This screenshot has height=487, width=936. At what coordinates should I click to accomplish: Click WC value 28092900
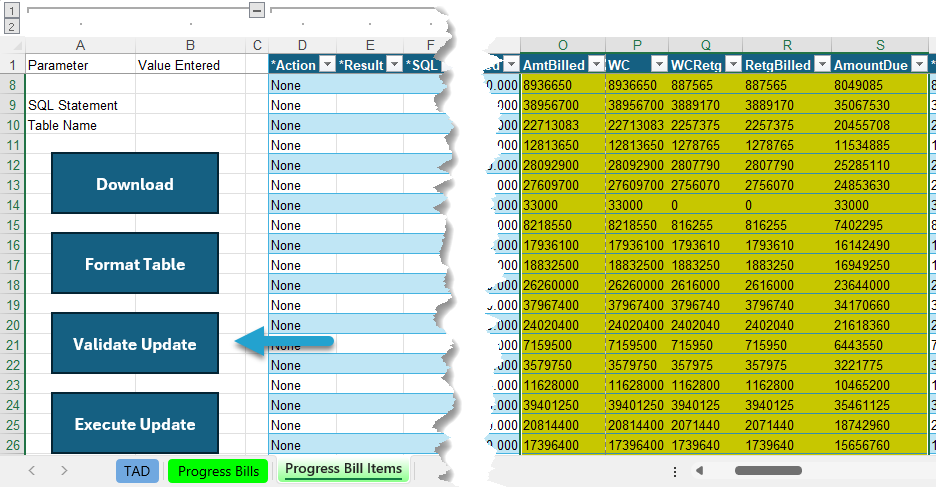[x=637, y=165]
